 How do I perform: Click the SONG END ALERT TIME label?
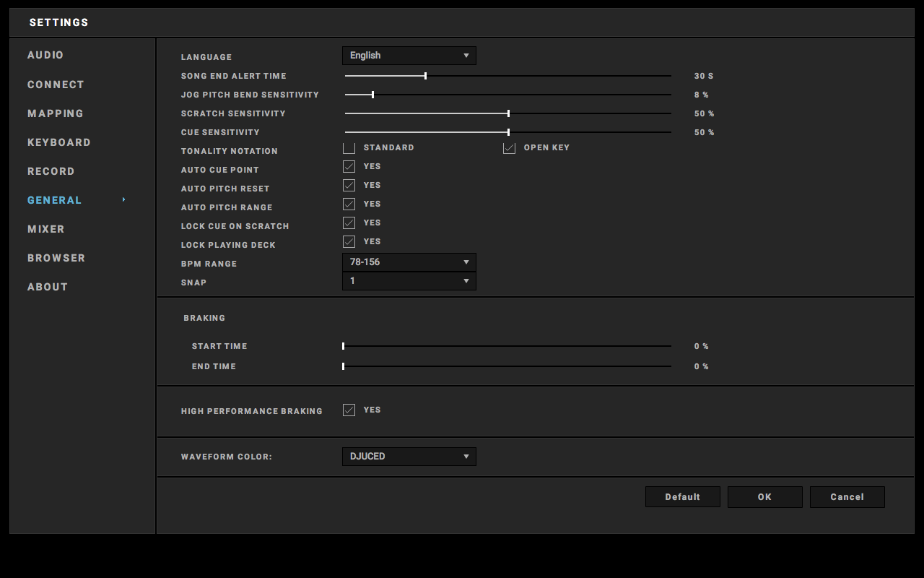234,76
